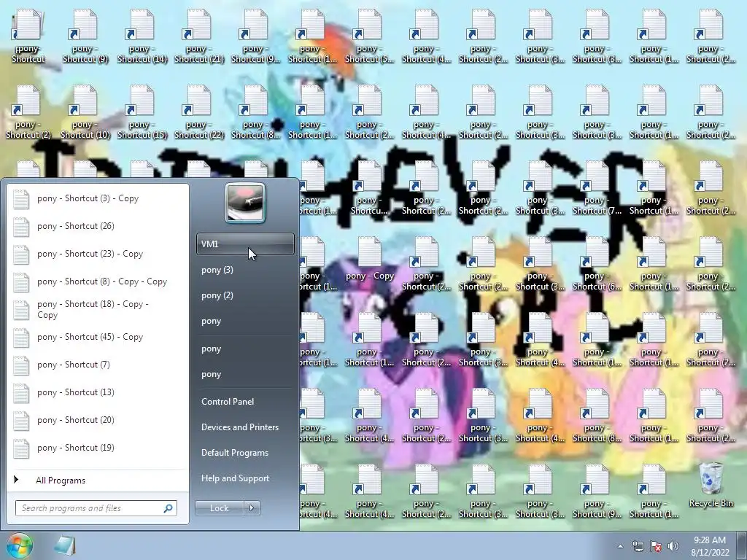747x560 pixels.
Task: Click the Windows Start orb
Action: click(x=19, y=545)
